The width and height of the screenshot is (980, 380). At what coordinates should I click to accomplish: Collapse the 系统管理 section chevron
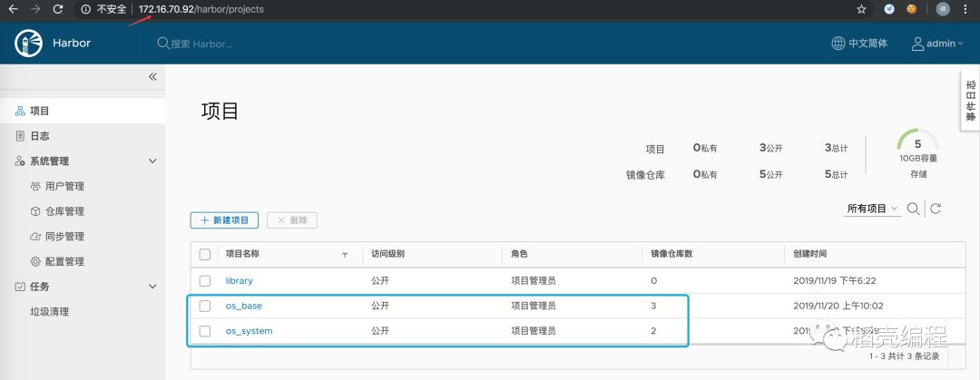pos(152,161)
